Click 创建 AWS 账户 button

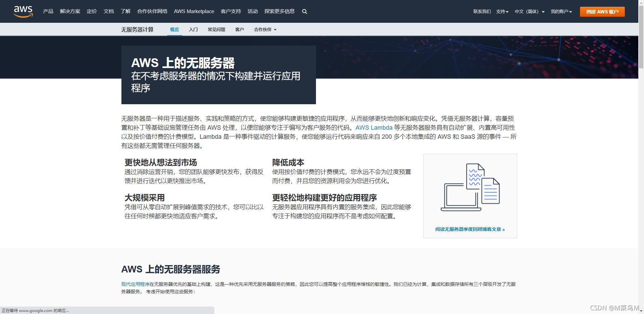tap(602, 12)
